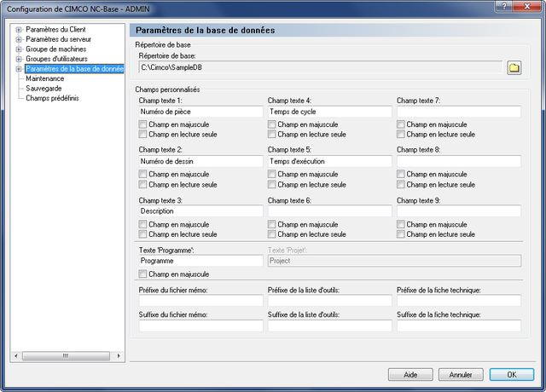Click the empty Champ texte 7 field
The width and height of the screenshot is (546, 392).
459,112
